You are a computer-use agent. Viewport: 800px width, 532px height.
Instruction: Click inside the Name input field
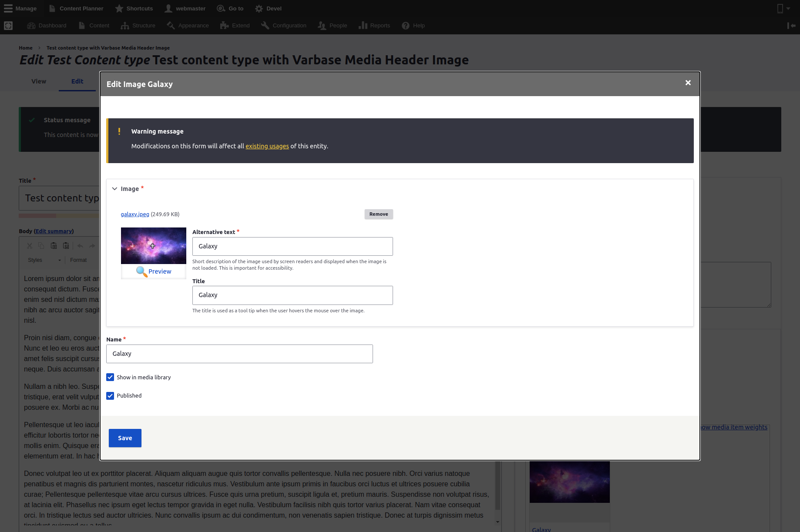click(239, 354)
